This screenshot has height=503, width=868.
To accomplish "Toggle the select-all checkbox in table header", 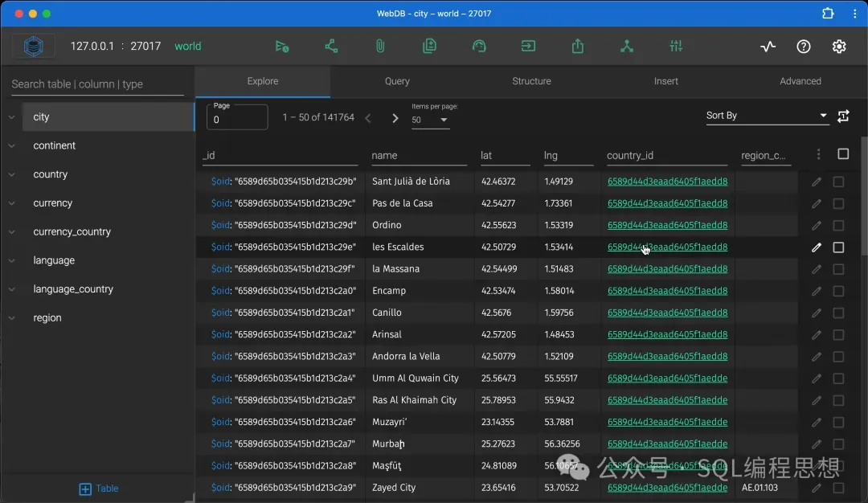I will coord(843,153).
